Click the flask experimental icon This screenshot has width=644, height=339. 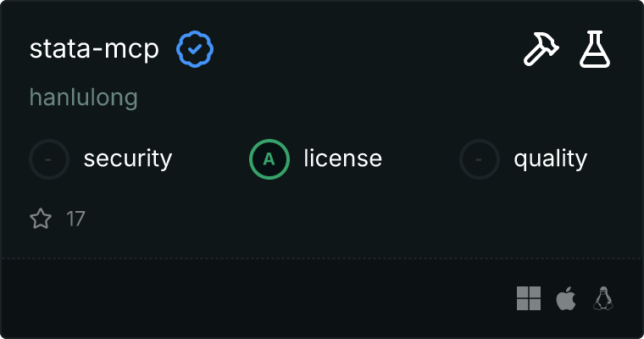point(595,50)
